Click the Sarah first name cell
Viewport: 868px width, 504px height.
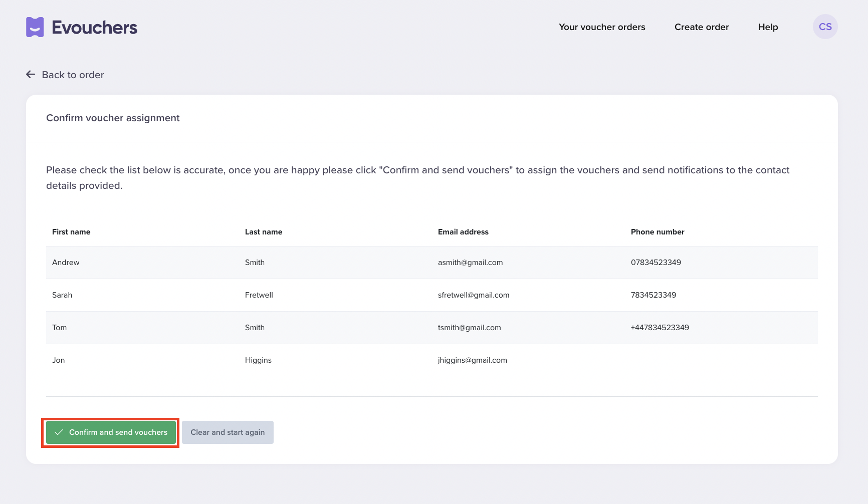pyautogui.click(x=62, y=295)
